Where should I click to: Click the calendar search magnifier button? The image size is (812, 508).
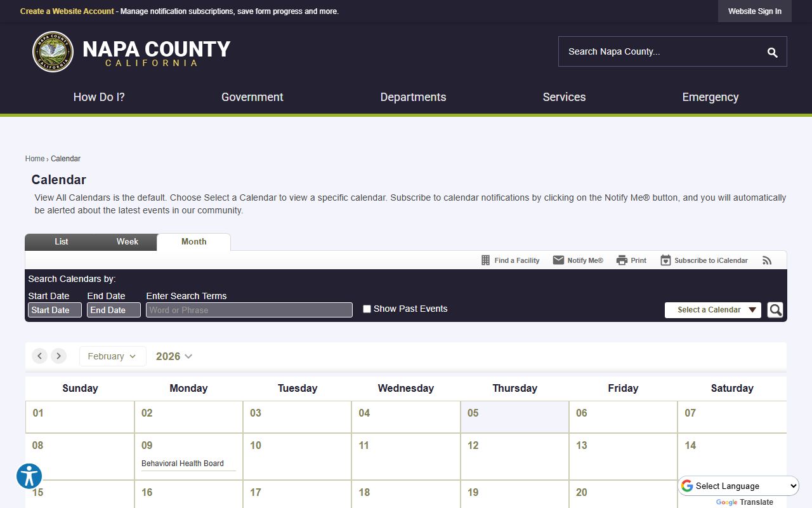[x=775, y=310]
